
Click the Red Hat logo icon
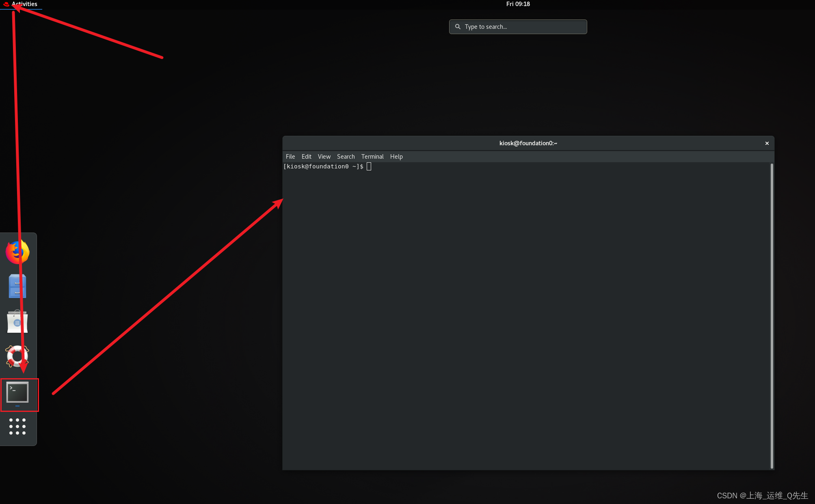6,4
